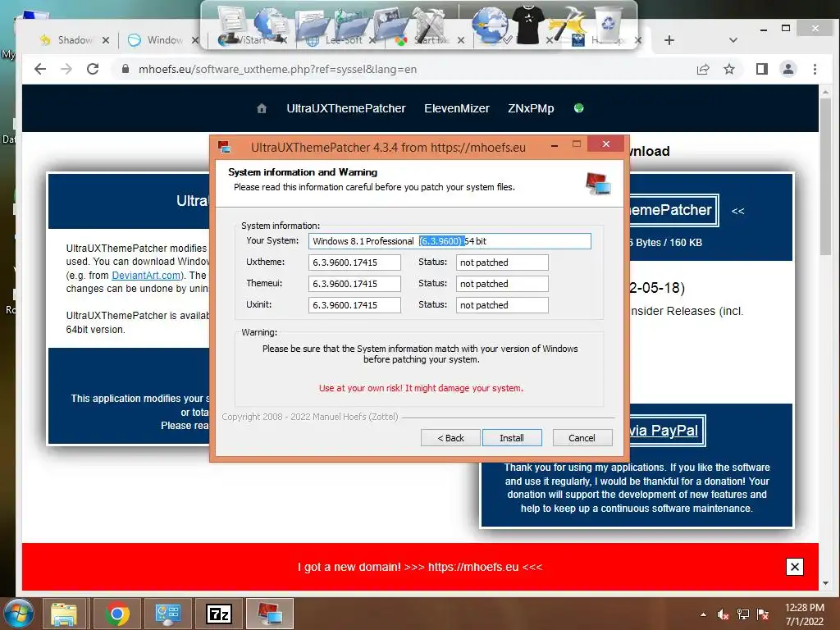This screenshot has width=840, height=630.
Task: Open the ElevenMizer nav link
Action: tap(456, 108)
